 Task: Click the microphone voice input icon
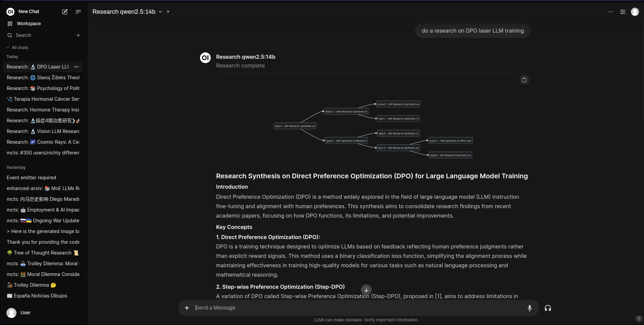point(529,308)
